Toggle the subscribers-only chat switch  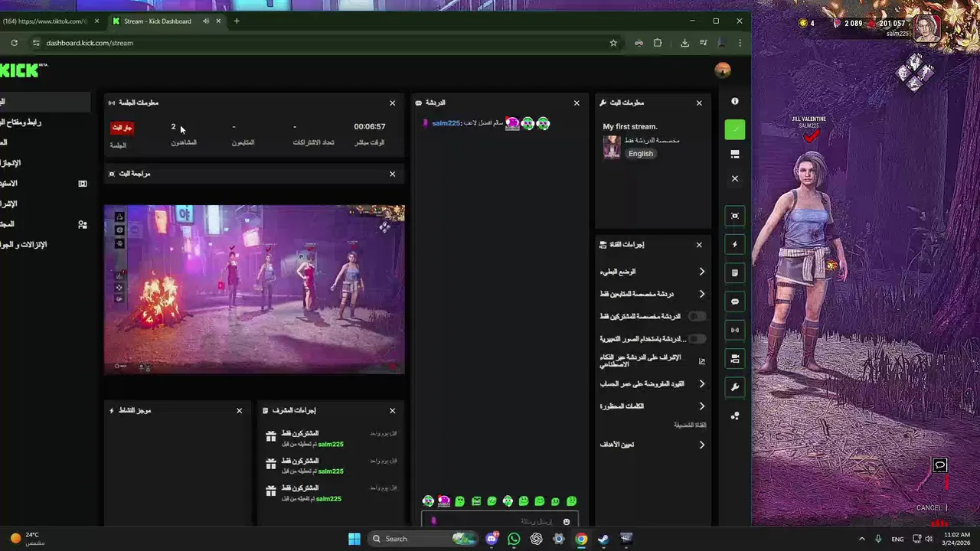pyautogui.click(x=696, y=316)
